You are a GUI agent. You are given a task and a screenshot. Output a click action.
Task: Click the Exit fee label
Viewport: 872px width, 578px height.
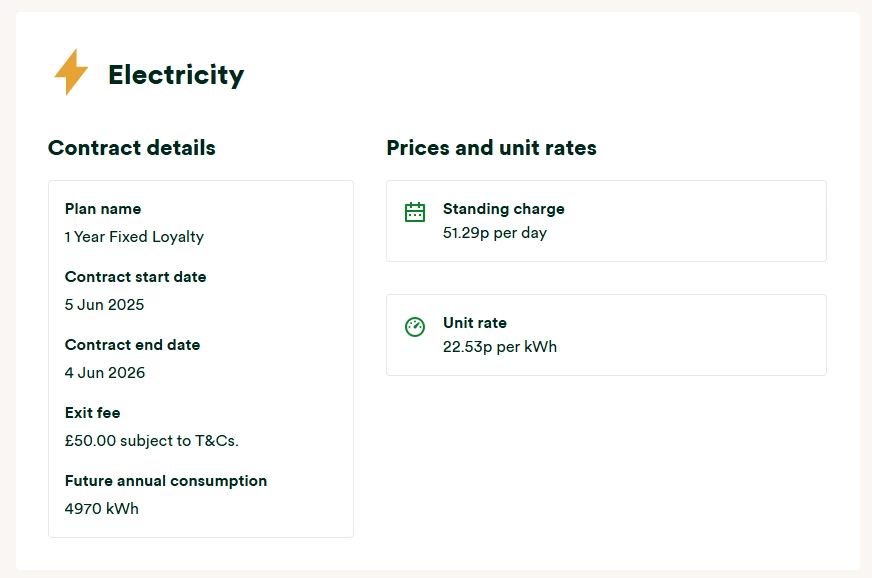[93, 413]
